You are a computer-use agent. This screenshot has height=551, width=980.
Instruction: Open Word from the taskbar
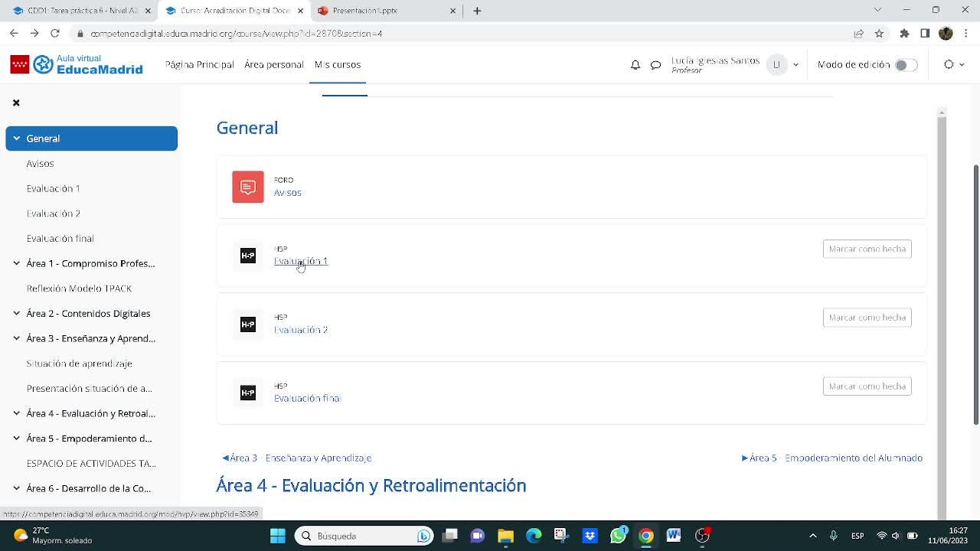(x=674, y=536)
